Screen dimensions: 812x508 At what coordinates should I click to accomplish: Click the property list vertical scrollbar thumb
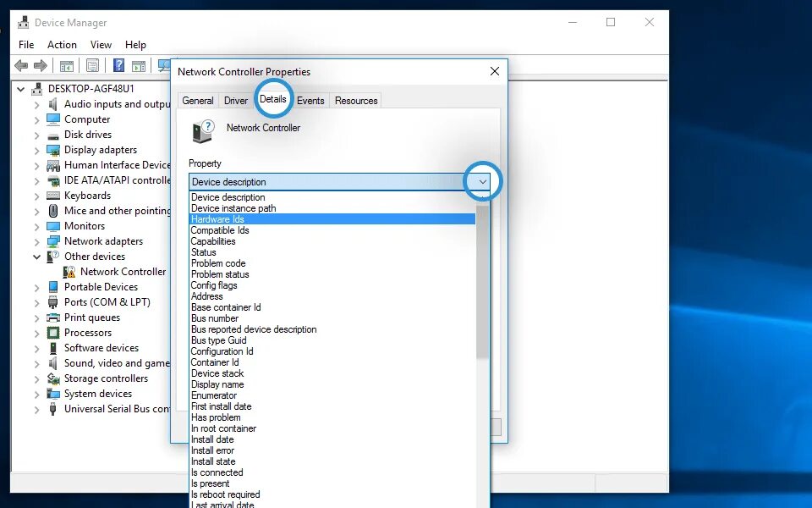482,282
